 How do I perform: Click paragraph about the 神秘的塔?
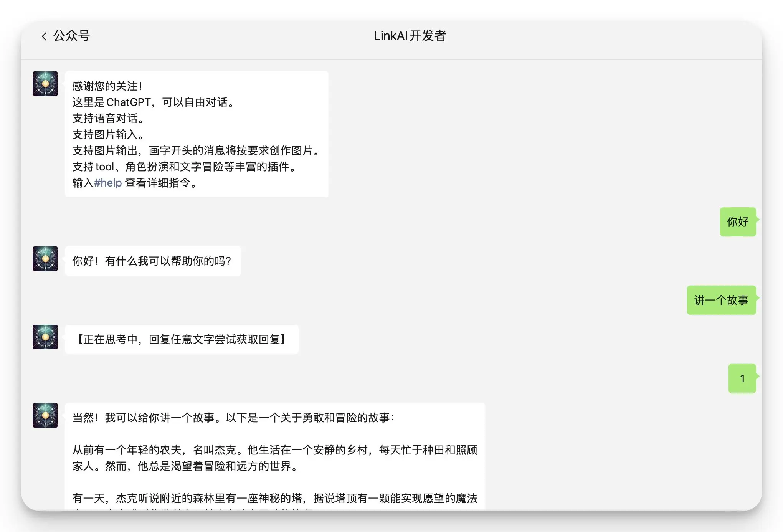click(274, 499)
